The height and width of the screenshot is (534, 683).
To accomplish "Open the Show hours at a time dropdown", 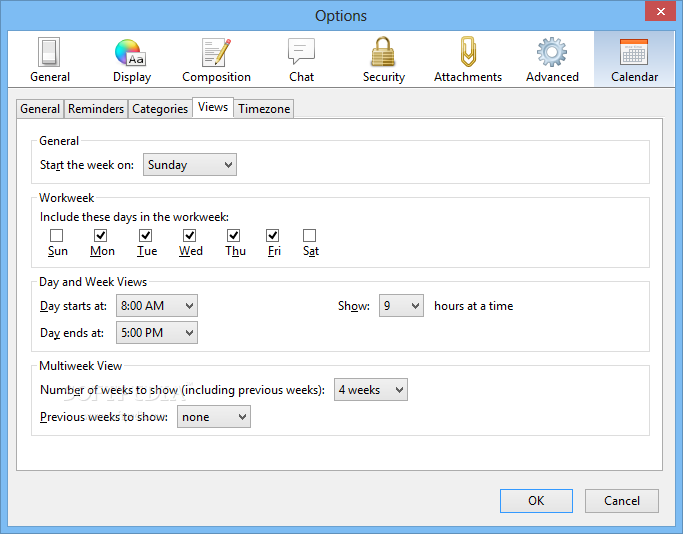I will point(401,306).
